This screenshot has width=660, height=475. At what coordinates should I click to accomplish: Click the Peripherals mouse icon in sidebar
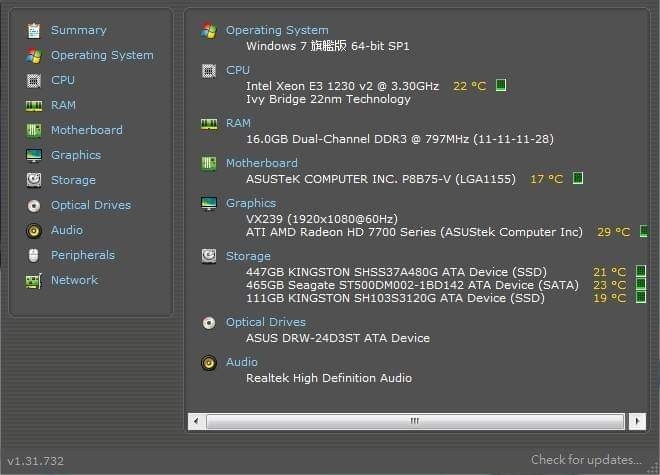[34, 255]
